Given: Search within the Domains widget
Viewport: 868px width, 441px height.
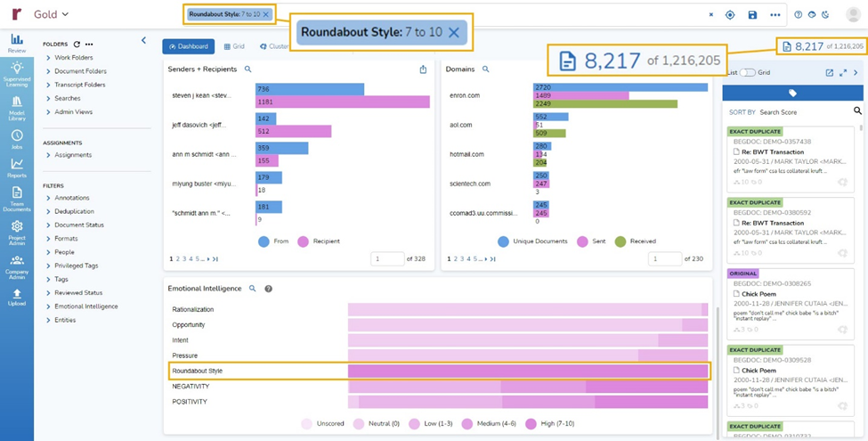Looking at the screenshot, I should (x=485, y=69).
